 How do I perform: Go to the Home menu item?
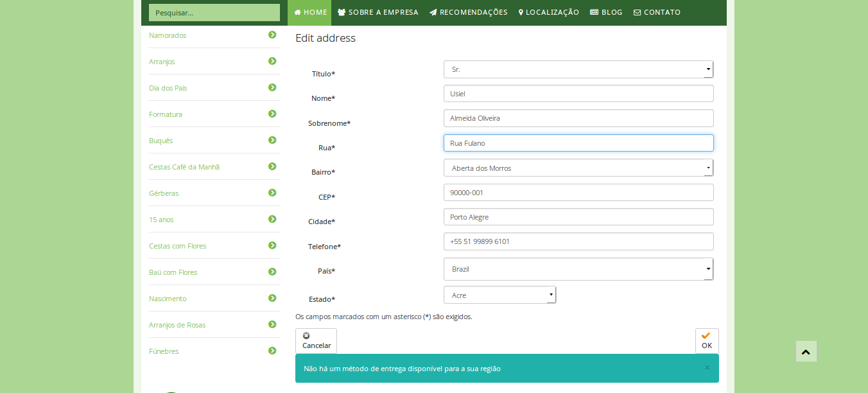(x=310, y=12)
